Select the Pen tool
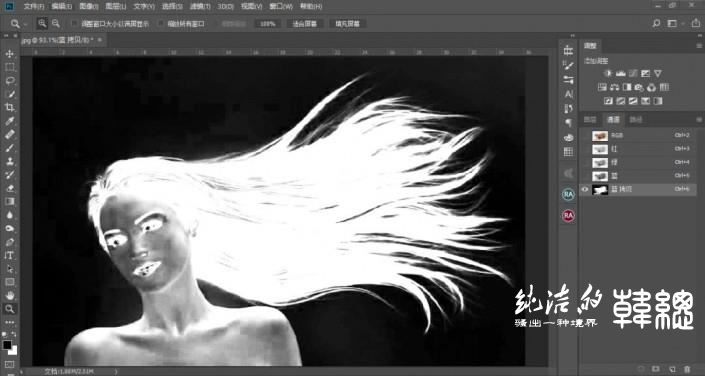This screenshot has height=376, width=705. [9, 242]
